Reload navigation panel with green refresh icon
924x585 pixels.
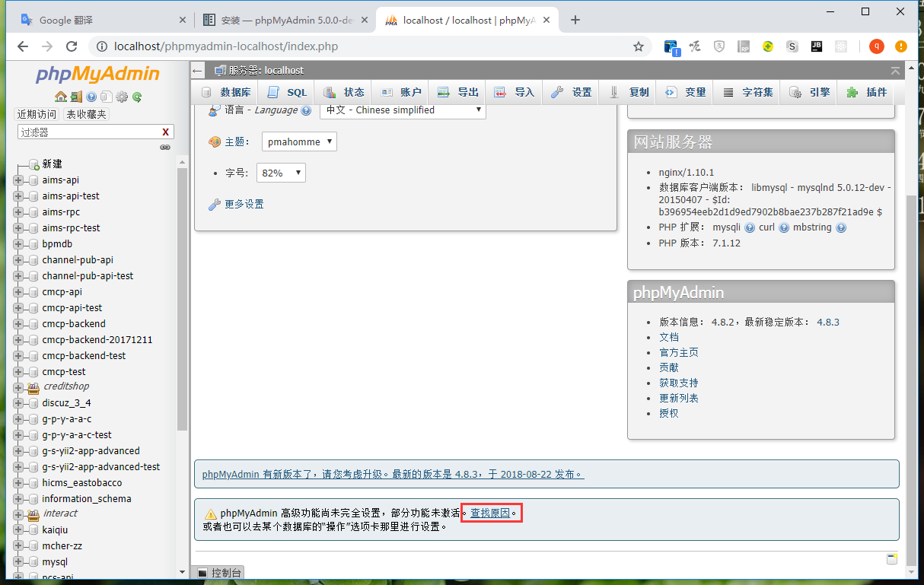(137, 97)
